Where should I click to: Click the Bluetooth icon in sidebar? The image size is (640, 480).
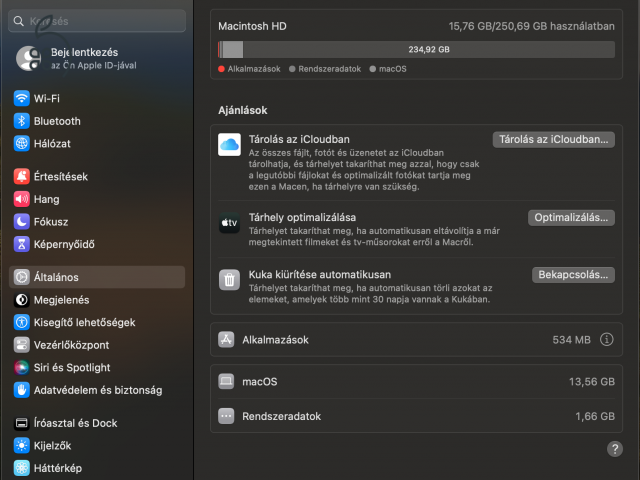pos(22,121)
